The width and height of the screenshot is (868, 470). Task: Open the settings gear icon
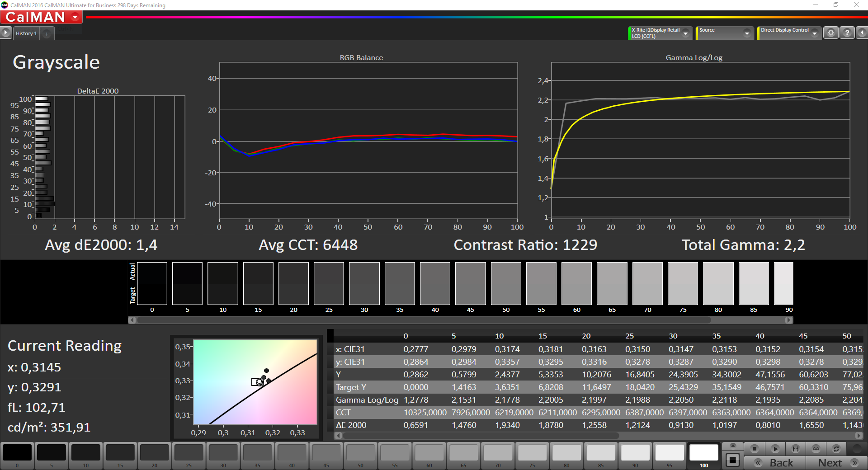(x=831, y=33)
